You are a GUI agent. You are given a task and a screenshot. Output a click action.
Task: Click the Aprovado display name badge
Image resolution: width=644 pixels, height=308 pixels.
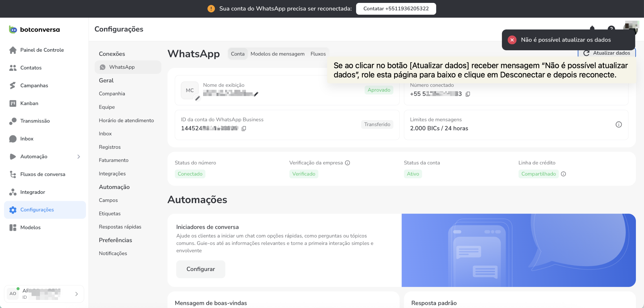379,90
